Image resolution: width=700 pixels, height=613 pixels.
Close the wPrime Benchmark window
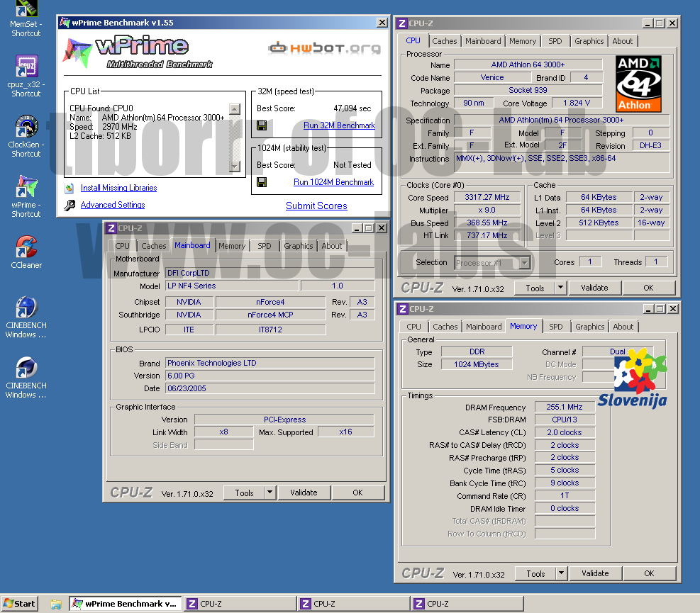coord(382,22)
